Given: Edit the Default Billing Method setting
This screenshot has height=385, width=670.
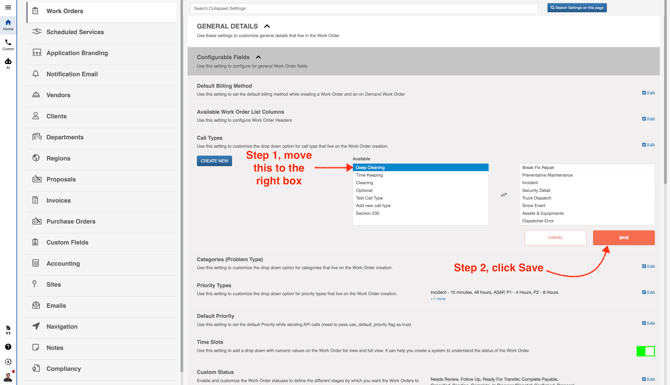Looking at the screenshot, I should tap(648, 93).
